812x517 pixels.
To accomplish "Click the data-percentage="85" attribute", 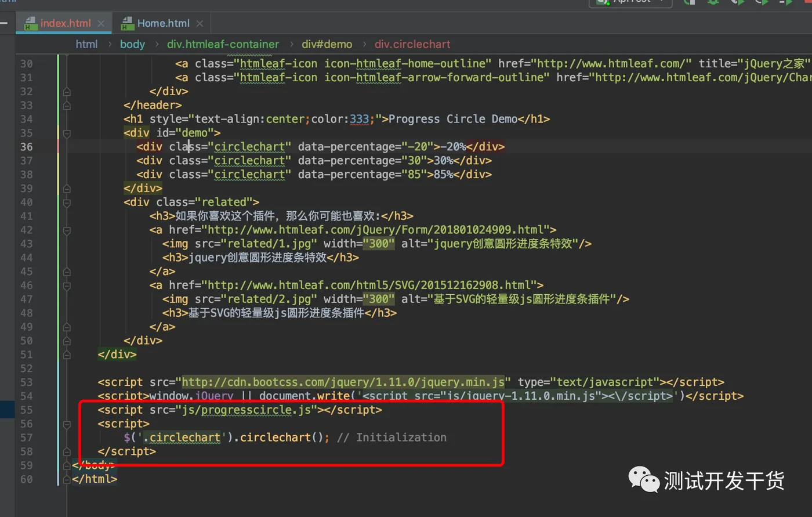I will click(x=362, y=175).
